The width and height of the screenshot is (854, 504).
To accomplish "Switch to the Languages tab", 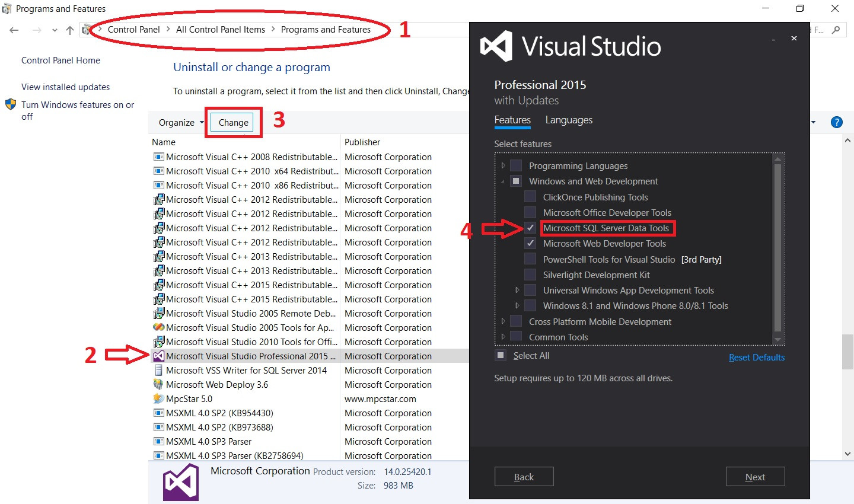I will point(569,120).
